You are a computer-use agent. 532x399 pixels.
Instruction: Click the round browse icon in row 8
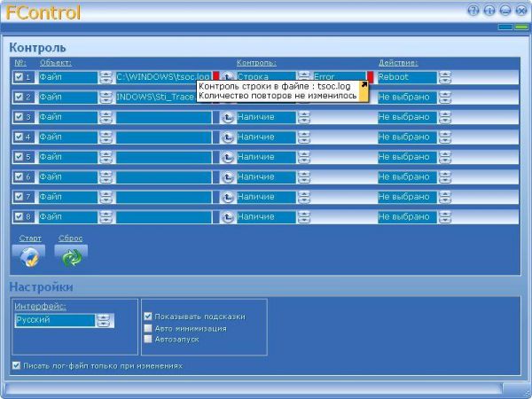[226, 216]
